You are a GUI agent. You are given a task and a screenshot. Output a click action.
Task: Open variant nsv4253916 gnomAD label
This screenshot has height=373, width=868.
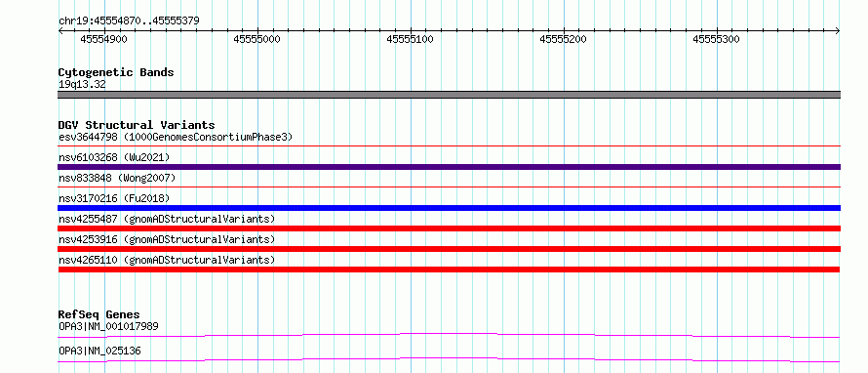[x=167, y=239]
